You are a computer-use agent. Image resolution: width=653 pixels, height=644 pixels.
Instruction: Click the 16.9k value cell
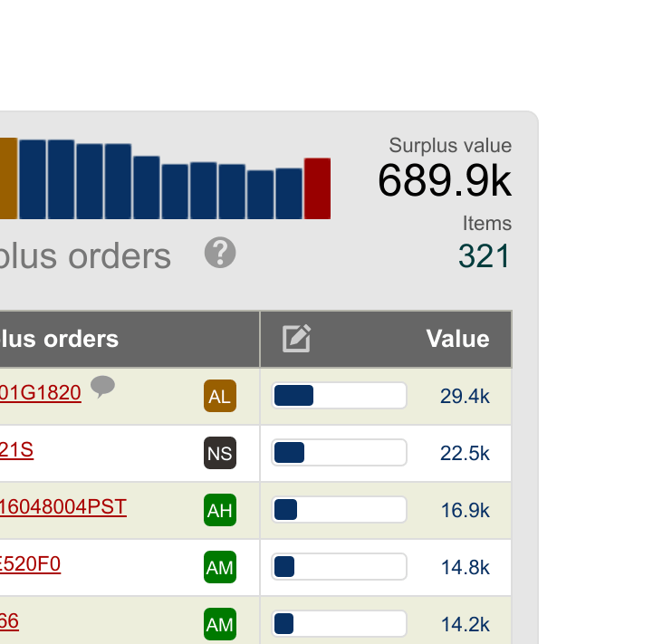coord(465,510)
